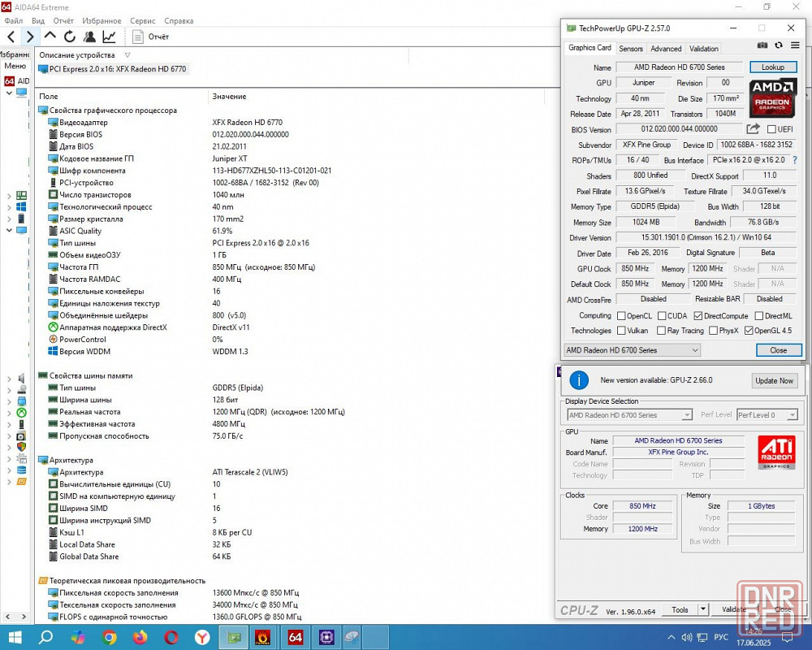The image size is (812, 650).
Task: Click the Bus Interface question mark in GPU-Z
Action: click(x=795, y=160)
